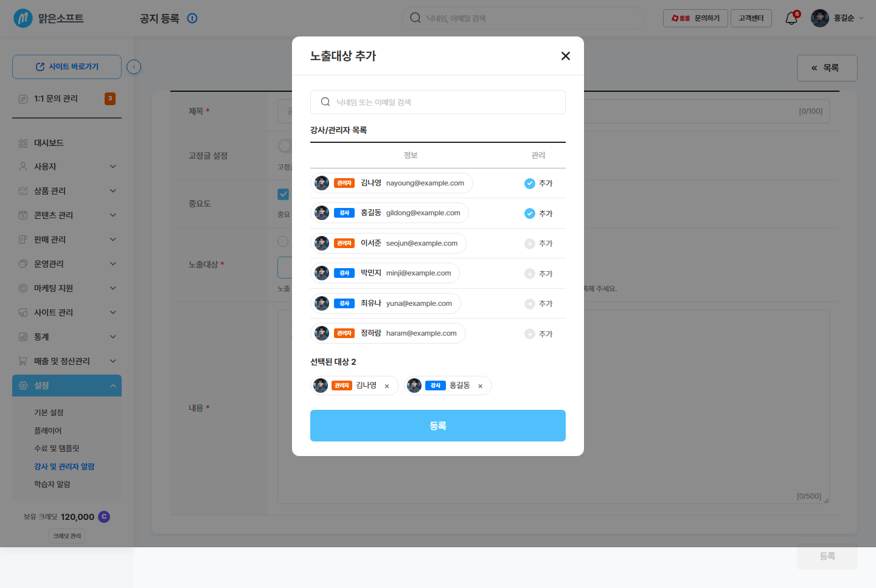The width and height of the screenshot is (876, 588).
Task: Go to 대시보드
Action: tap(49, 143)
